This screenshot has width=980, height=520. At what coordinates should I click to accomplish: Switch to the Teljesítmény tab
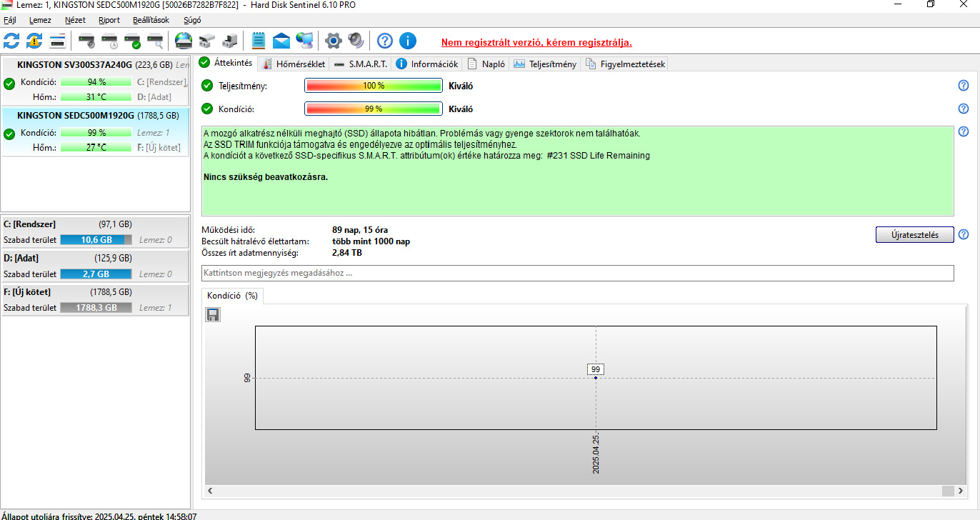click(x=545, y=64)
